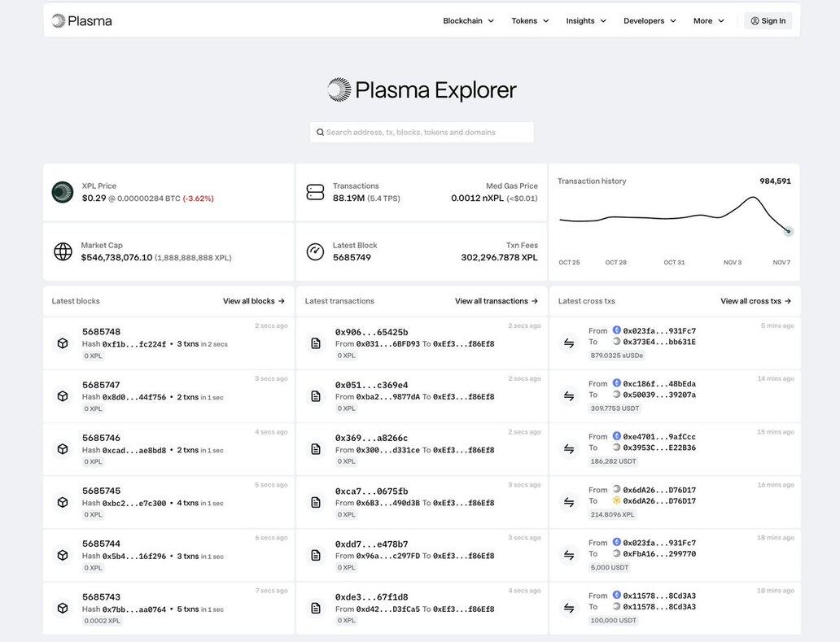Open View all cross txs link
The height and width of the screenshot is (642, 840).
coord(755,301)
